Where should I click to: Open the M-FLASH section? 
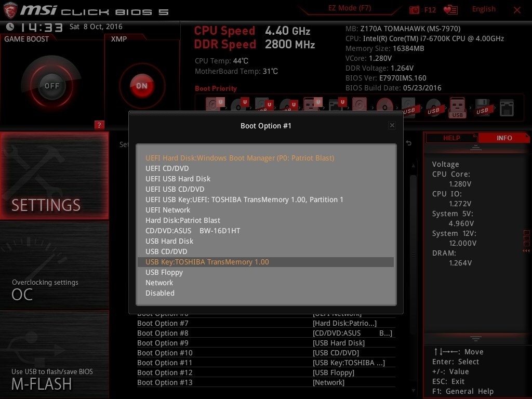(x=54, y=355)
